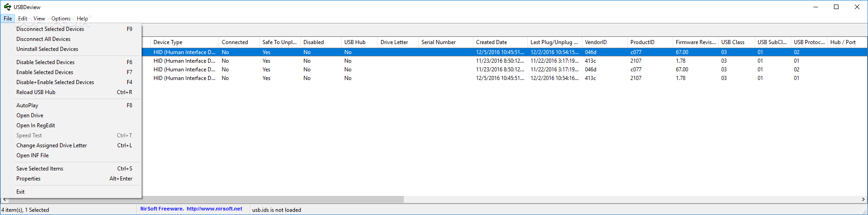
Task: Click 'usb.ids is not loaded' status text
Action: point(277,210)
